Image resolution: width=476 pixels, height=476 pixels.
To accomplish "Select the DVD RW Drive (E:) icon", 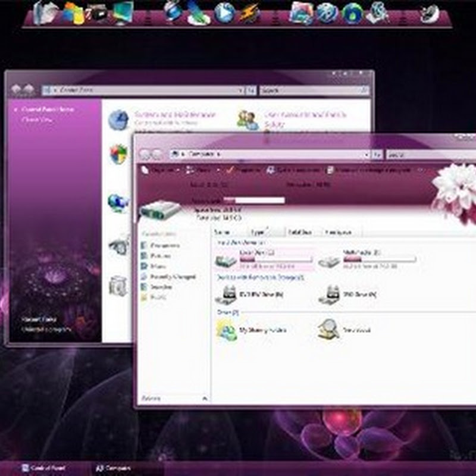I will coord(226,294).
